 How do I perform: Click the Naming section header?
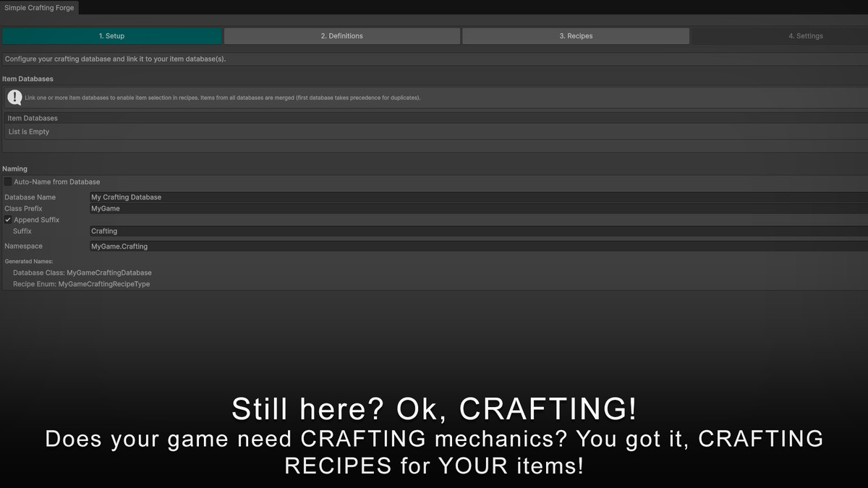click(x=15, y=168)
